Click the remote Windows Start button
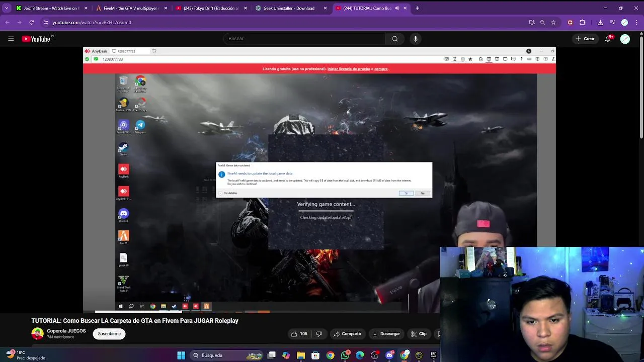 click(120, 306)
